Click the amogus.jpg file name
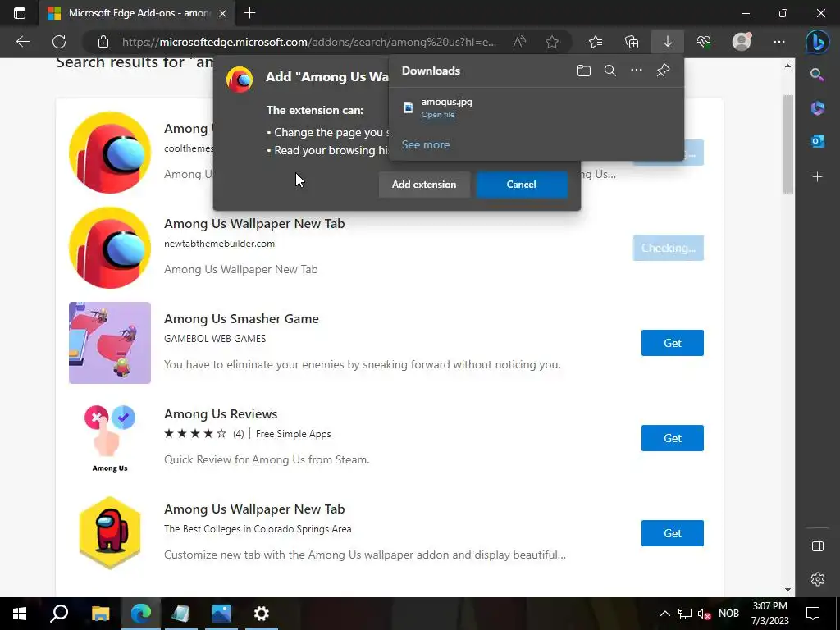The image size is (840, 630). 447,102
